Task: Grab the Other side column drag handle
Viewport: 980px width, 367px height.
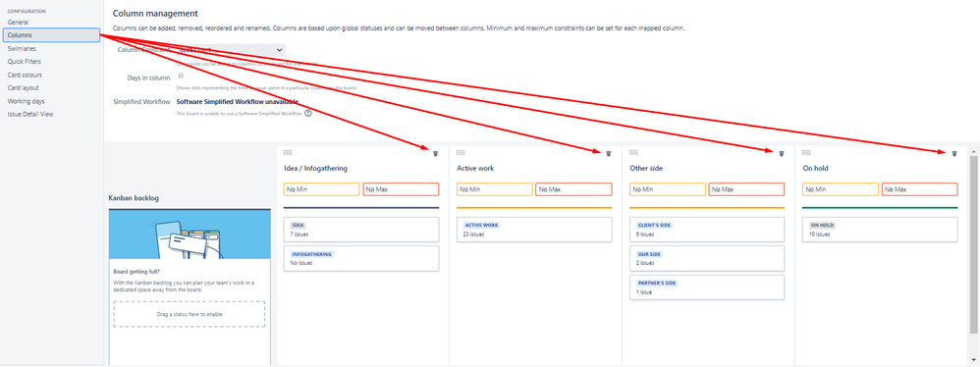Action: click(x=633, y=152)
